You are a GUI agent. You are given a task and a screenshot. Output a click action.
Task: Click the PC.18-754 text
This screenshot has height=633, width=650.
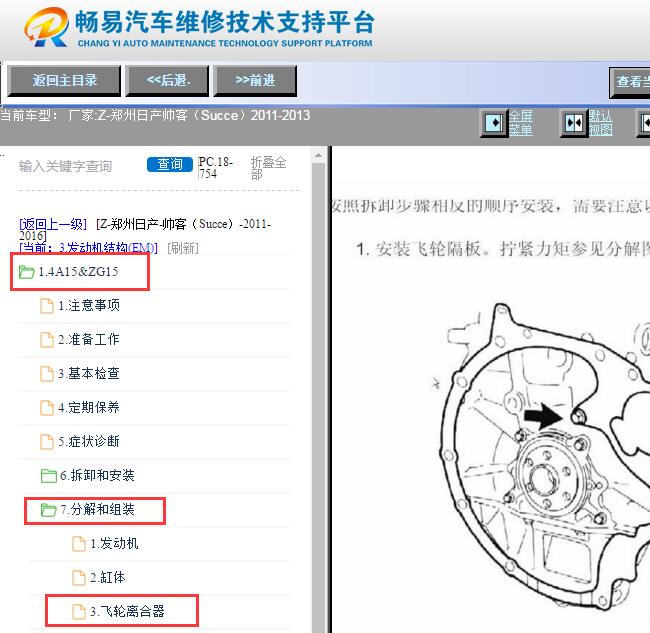pos(216,167)
